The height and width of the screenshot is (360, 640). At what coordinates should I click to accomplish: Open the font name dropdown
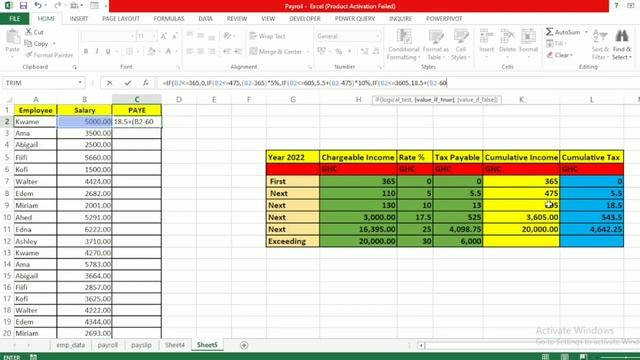(x=132, y=36)
